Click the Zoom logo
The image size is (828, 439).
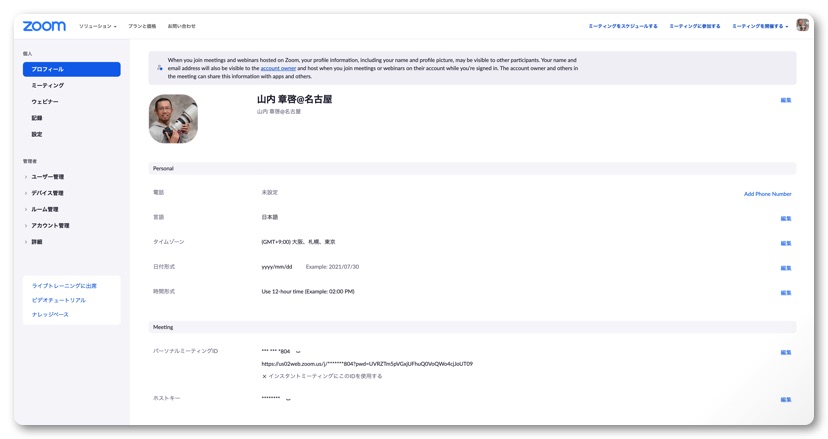(44, 26)
